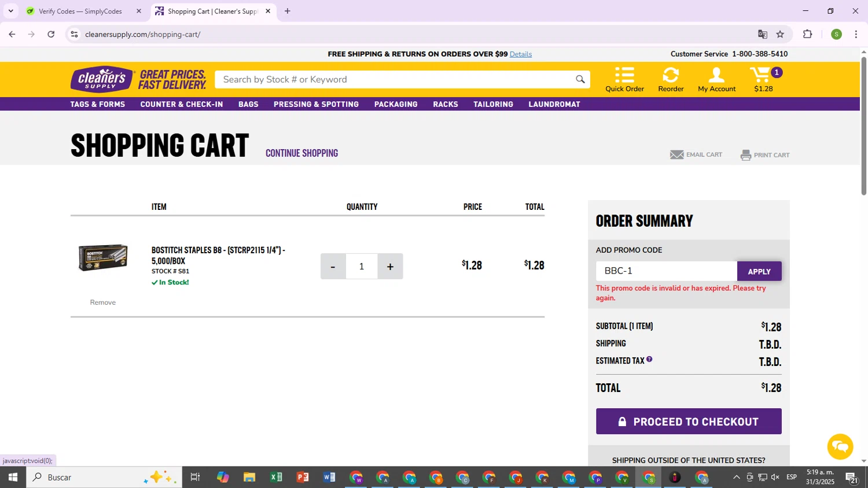
Task: Open the Chrome extensions menu
Action: (x=808, y=34)
